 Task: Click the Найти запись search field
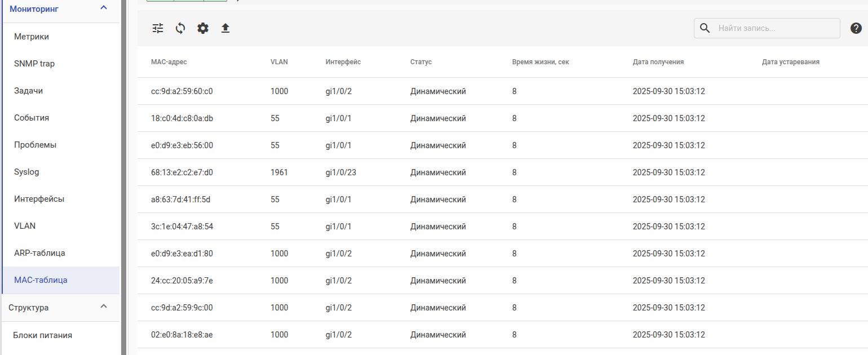coord(777,28)
